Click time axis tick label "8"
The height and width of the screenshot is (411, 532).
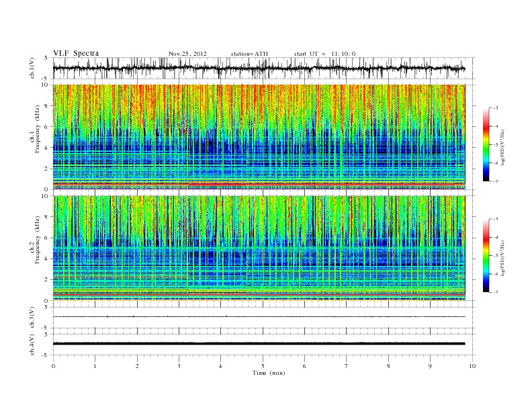point(388,366)
